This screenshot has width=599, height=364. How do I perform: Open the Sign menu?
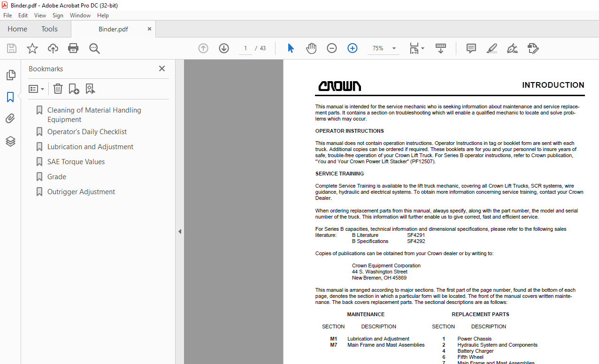pos(58,15)
